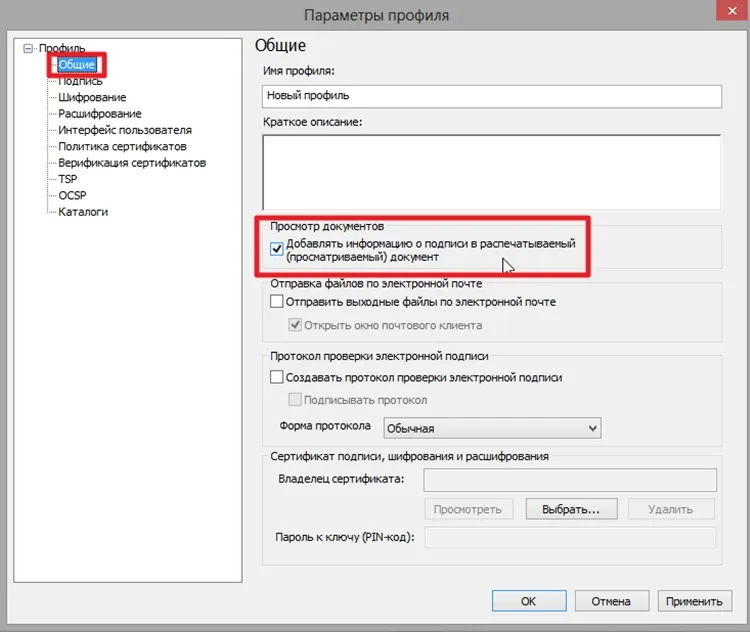Select Расшифрование in the tree
This screenshot has width=750, height=632.
tap(99, 114)
